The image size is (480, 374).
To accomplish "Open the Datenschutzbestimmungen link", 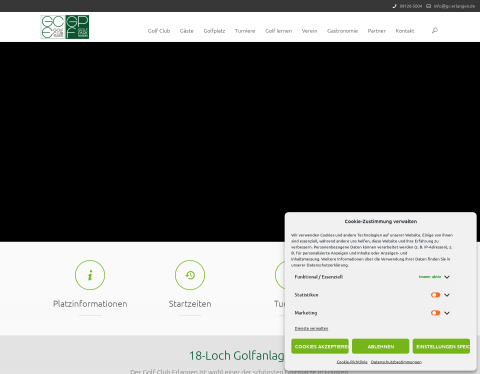I will 396,362.
